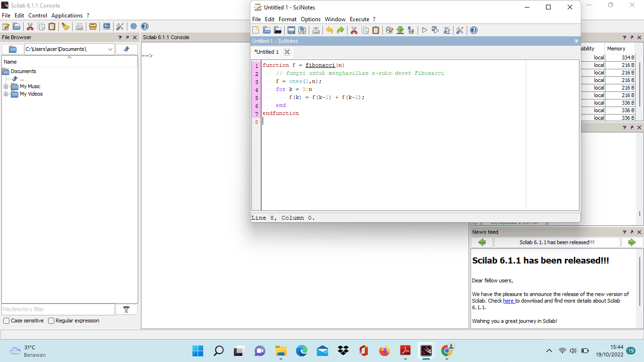
Task: Click the SciNotes Save icon
Action: click(x=291, y=30)
